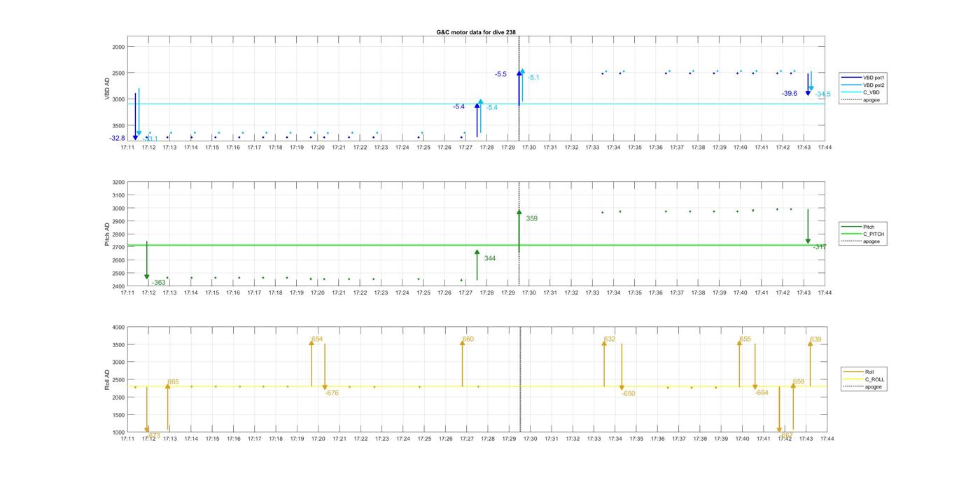Click the '-664' roll label
Image resolution: width=980 pixels, height=485 pixels.
pyautogui.click(x=762, y=393)
